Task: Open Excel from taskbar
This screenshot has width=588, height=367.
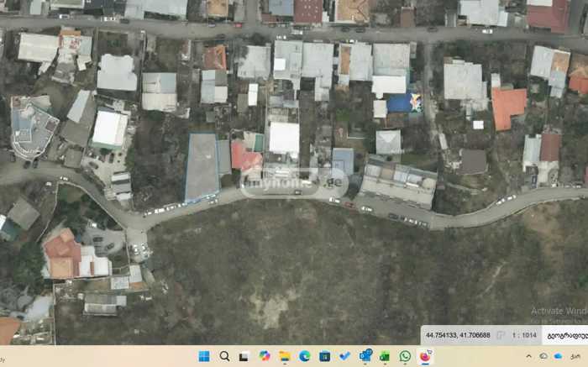Action: pyautogui.click(x=385, y=357)
